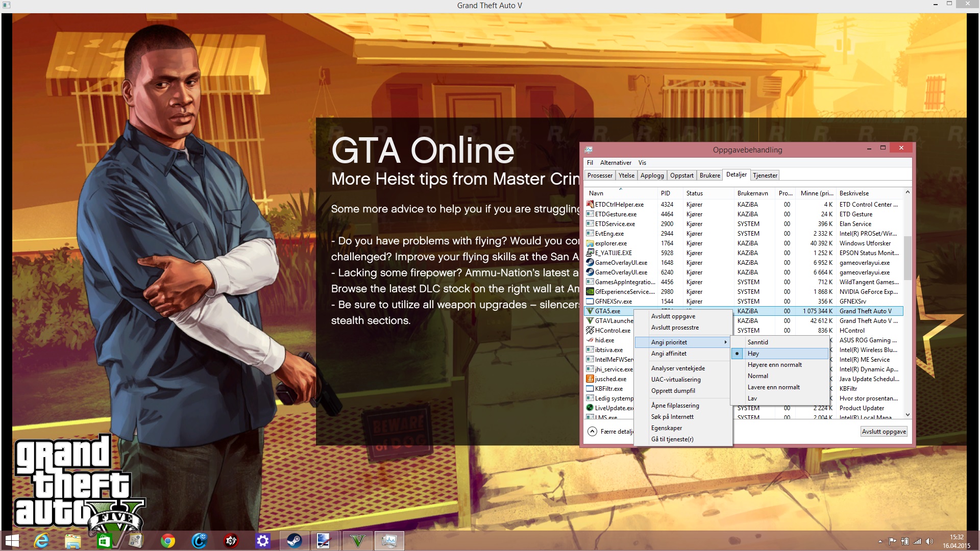The height and width of the screenshot is (551, 980).
Task: Click the volume speaker tray icon
Action: click(929, 541)
